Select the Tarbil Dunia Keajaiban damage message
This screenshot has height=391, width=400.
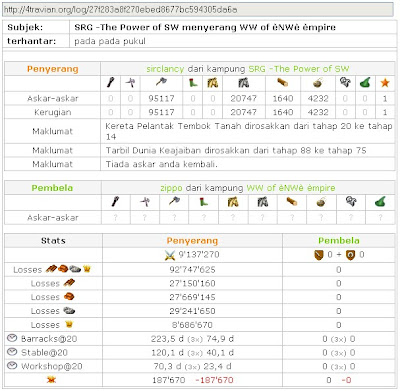pos(236,151)
